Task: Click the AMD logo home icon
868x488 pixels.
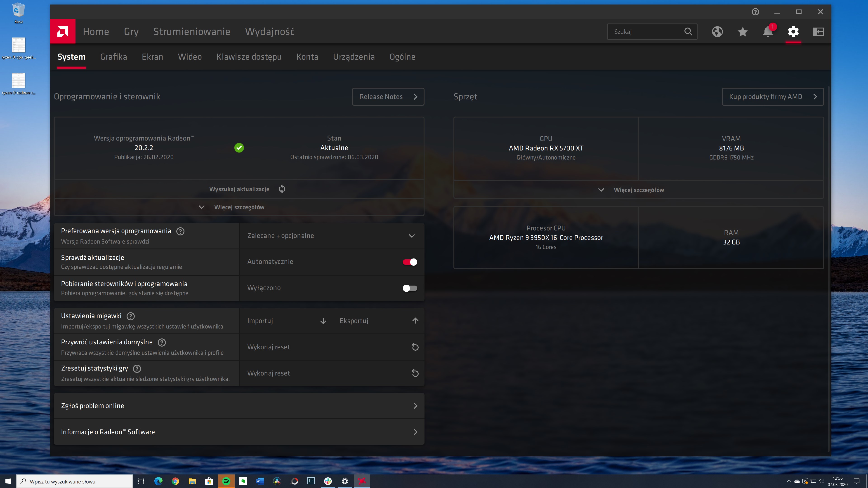Action: coord(63,31)
